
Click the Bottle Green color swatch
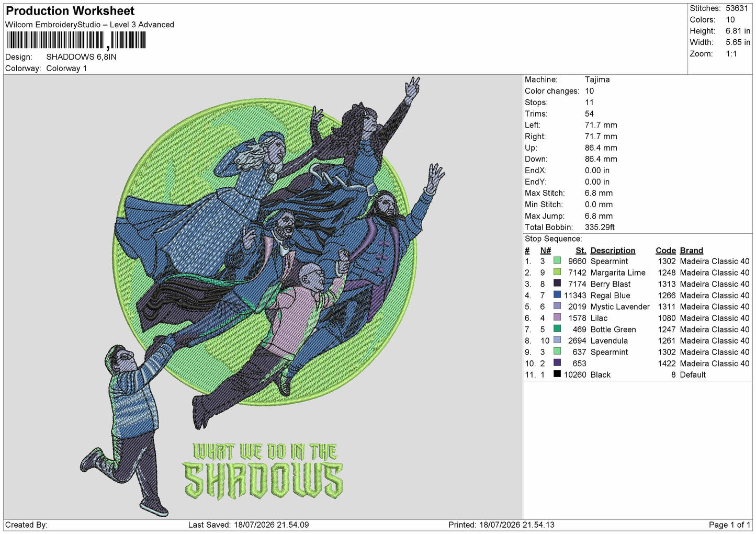[557, 328]
